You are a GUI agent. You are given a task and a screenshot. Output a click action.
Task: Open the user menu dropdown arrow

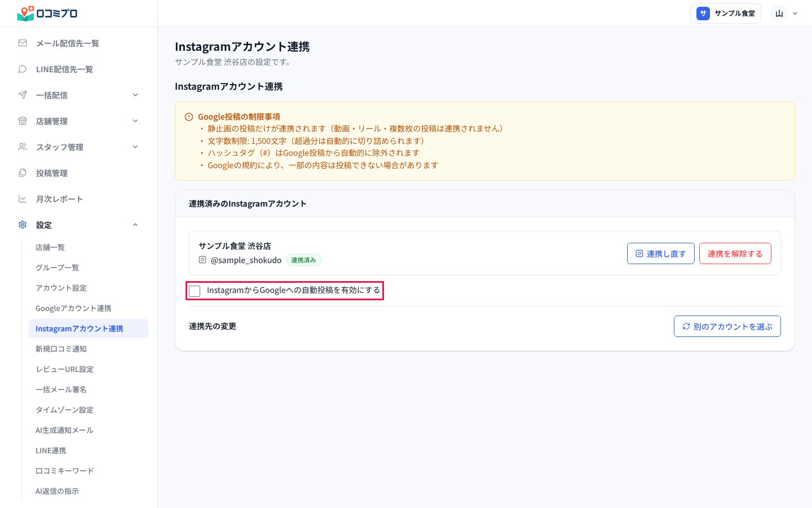point(795,14)
